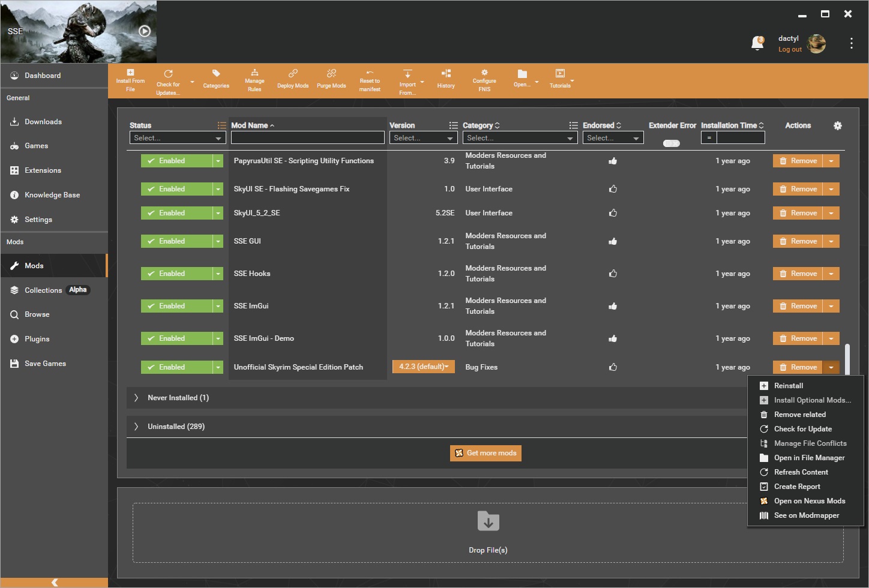Click the History toolbar icon
This screenshot has height=588, width=869.
tap(446, 80)
